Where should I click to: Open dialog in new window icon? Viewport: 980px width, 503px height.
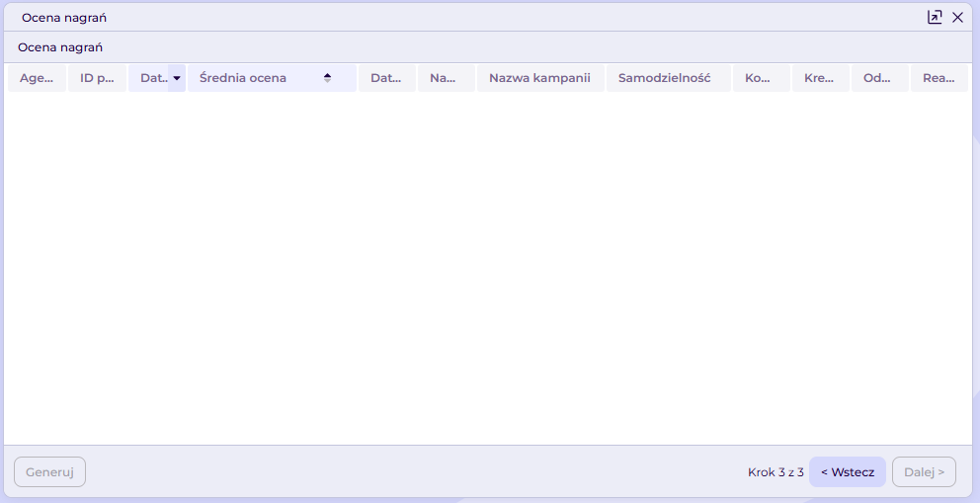[x=935, y=18]
